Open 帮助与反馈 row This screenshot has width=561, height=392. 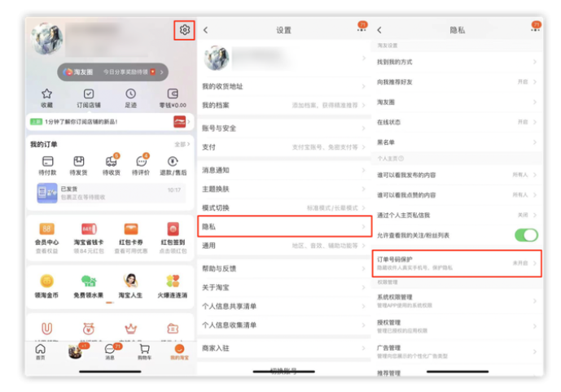click(284, 268)
